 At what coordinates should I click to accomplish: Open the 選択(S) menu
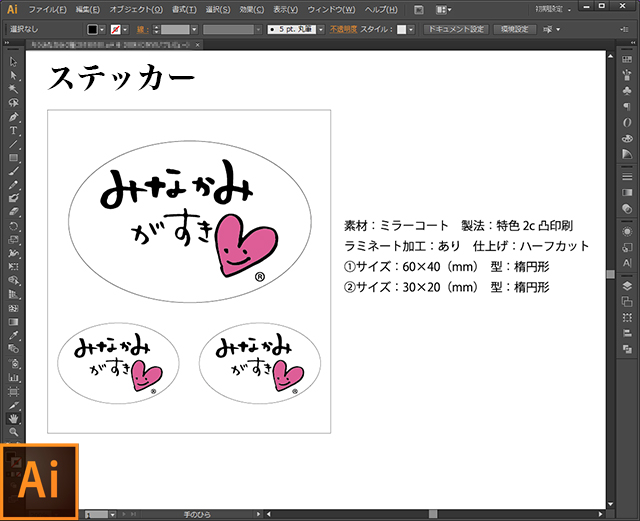pos(218,9)
